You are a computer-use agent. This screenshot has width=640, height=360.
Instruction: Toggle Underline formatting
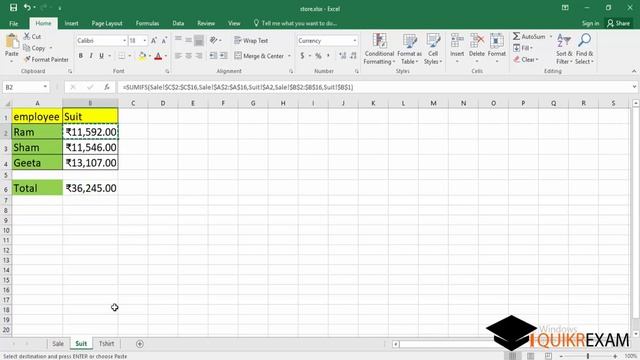tap(101, 56)
